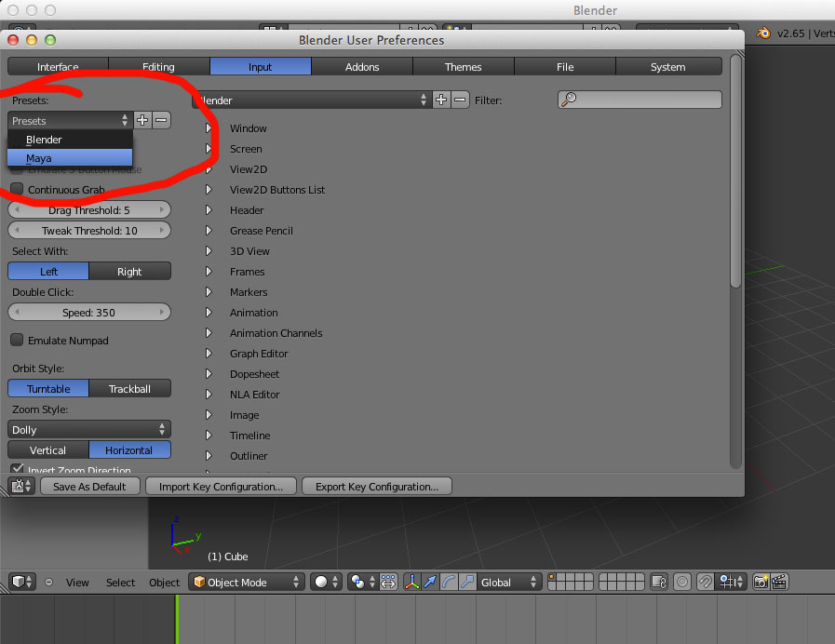This screenshot has width=835, height=644.
Task: Toggle manipulate object centers only icon
Action: tap(388, 582)
